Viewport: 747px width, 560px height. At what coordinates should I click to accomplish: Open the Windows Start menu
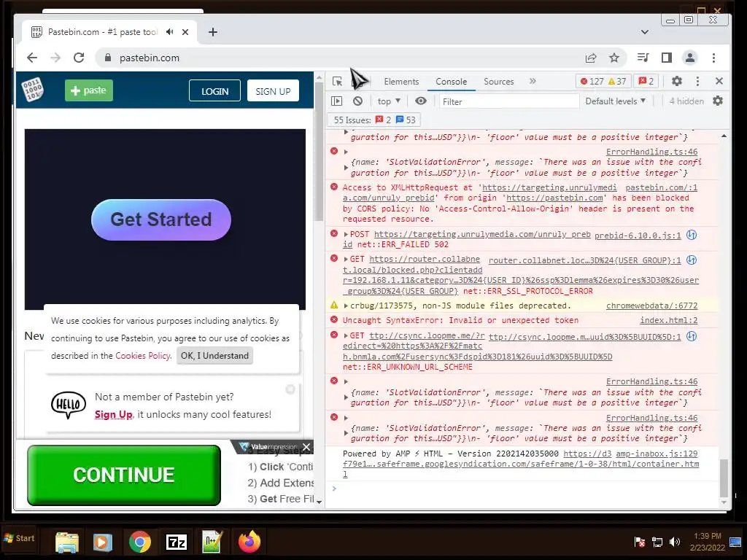pos(19,538)
